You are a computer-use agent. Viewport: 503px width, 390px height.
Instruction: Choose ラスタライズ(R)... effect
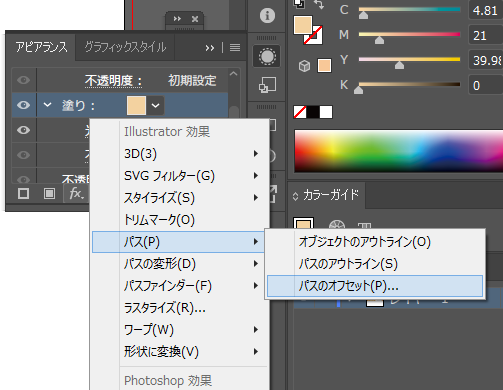pos(180,308)
